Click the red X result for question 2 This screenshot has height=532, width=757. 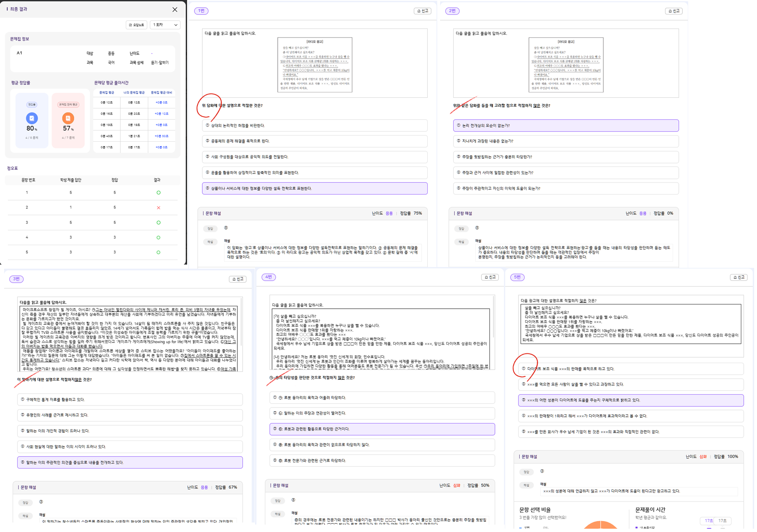[158, 208]
